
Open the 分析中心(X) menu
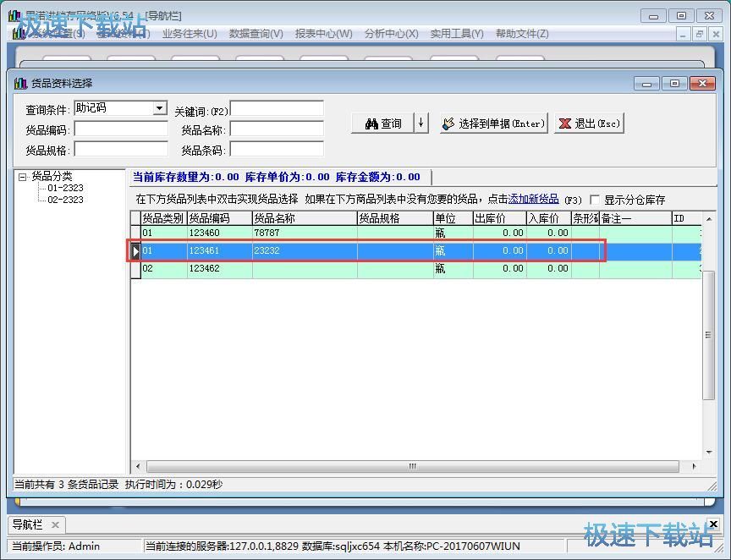[391, 34]
